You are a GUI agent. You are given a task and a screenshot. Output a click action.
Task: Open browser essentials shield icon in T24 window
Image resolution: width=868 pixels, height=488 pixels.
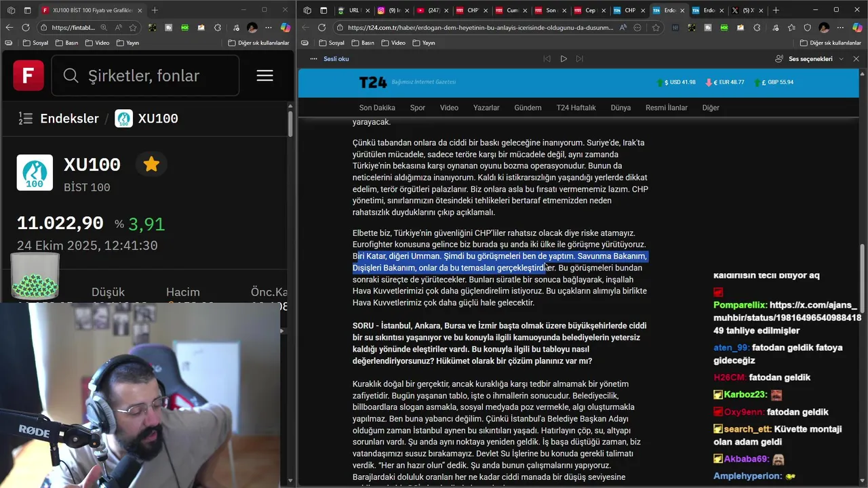(x=807, y=28)
